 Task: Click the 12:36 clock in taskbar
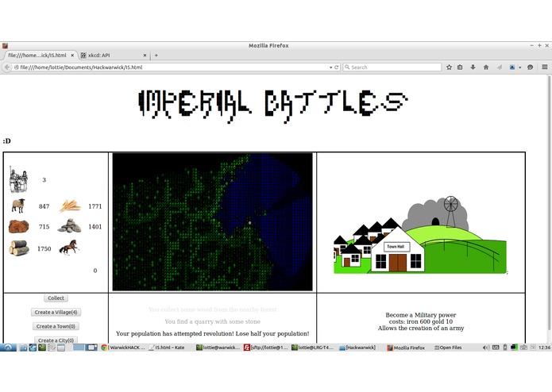point(544,348)
